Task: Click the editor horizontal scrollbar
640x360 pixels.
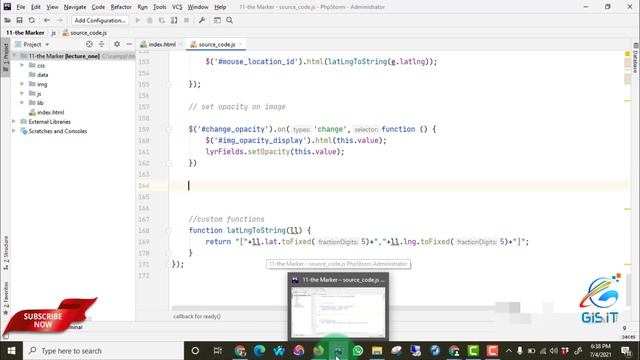Action: [333, 308]
